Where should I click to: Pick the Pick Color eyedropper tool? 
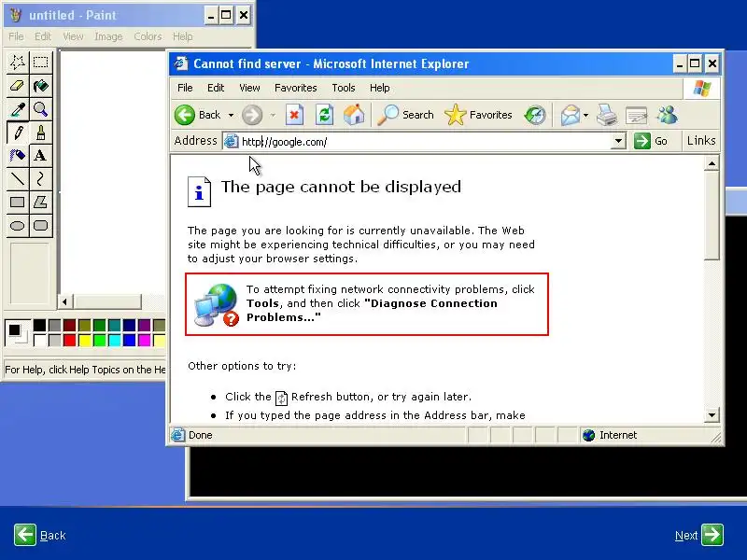pyautogui.click(x=18, y=109)
